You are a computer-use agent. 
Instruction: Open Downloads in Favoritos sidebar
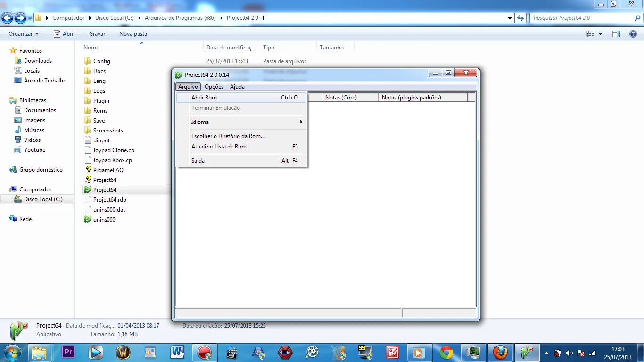33,61
